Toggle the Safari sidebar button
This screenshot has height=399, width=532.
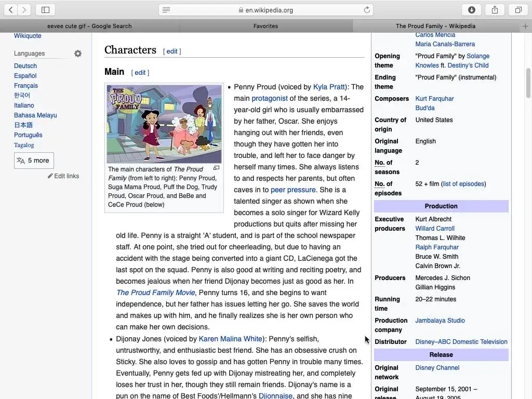click(46, 10)
